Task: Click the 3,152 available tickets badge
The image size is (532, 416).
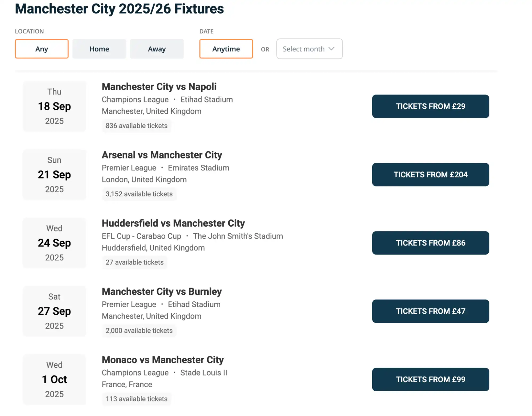Action: (139, 194)
